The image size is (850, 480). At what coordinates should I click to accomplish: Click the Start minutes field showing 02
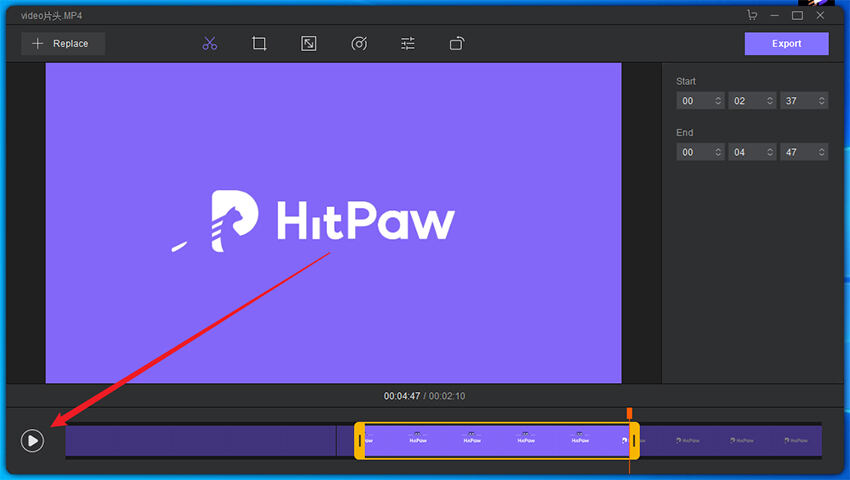pos(752,101)
